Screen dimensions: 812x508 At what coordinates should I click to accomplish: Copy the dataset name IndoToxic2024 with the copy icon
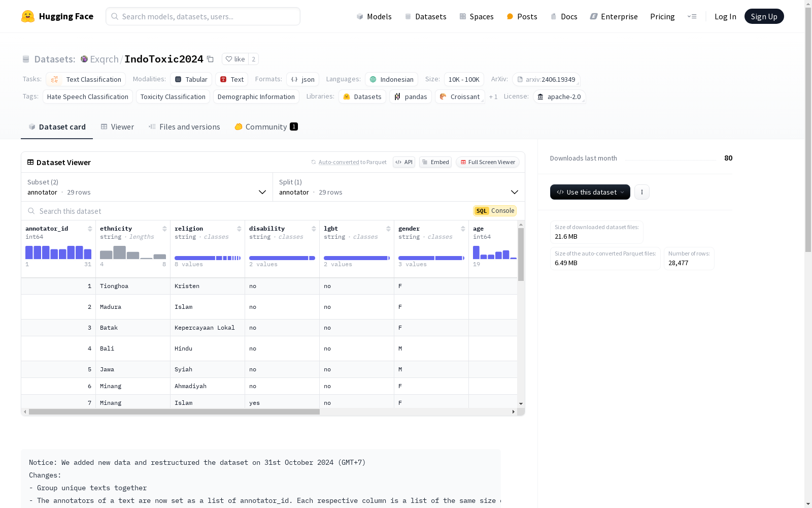pyautogui.click(x=210, y=59)
